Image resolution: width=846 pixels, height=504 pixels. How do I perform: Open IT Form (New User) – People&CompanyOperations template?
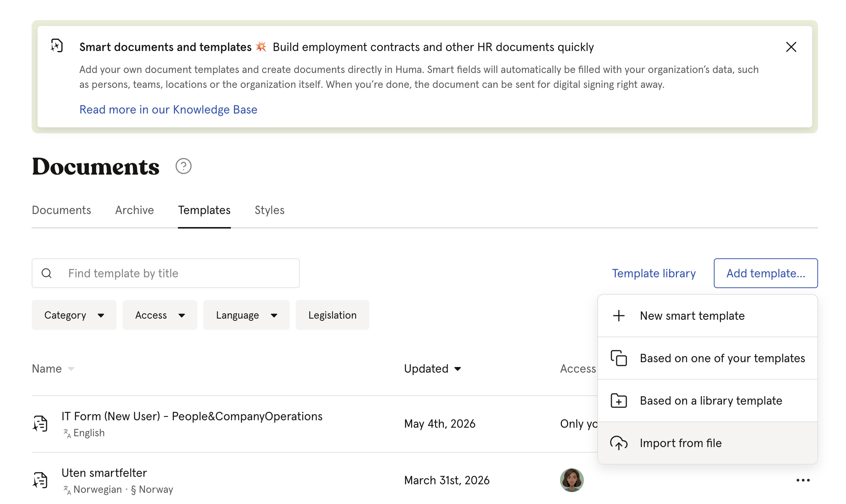pyautogui.click(x=192, y=416)
